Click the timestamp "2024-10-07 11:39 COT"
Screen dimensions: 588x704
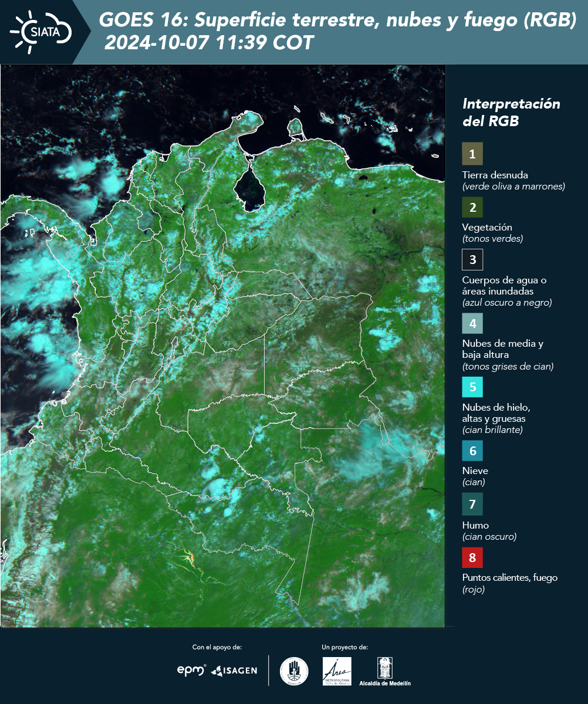(x=209, y=43)
